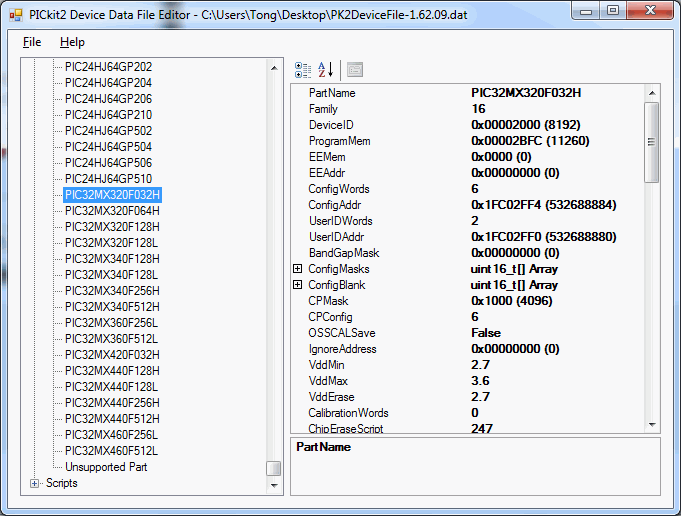Select PIC32MX440F512H in the device tree
681x516 pixels.
pyautogui.click(x=112, y=419)
